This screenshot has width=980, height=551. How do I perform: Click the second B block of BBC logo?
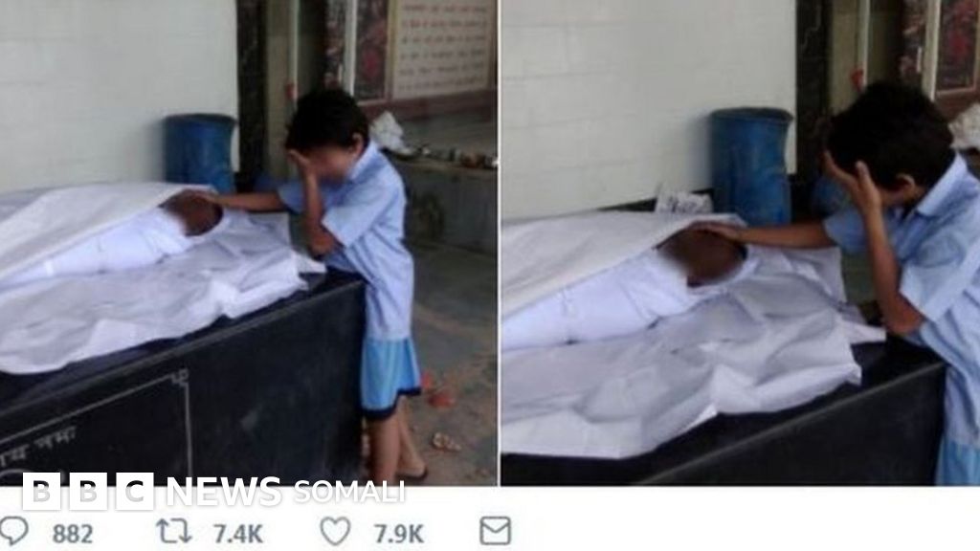point(88,492)
